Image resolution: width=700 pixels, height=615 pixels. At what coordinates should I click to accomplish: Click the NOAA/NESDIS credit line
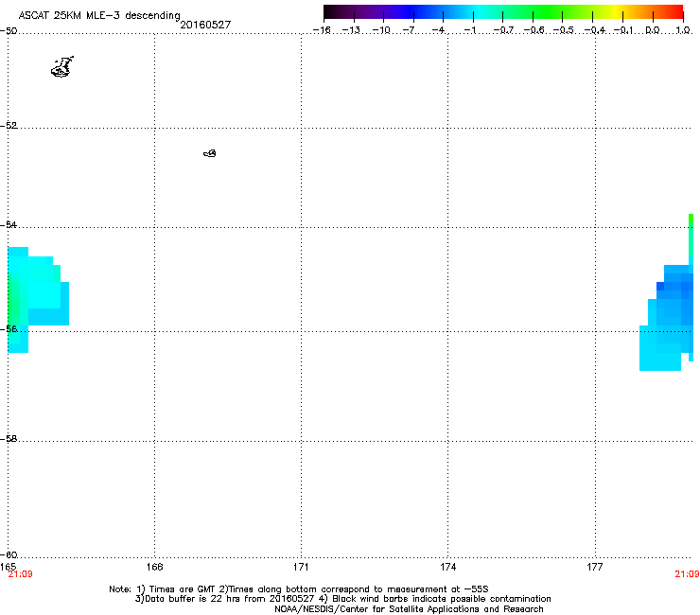(x=409, y=609)
